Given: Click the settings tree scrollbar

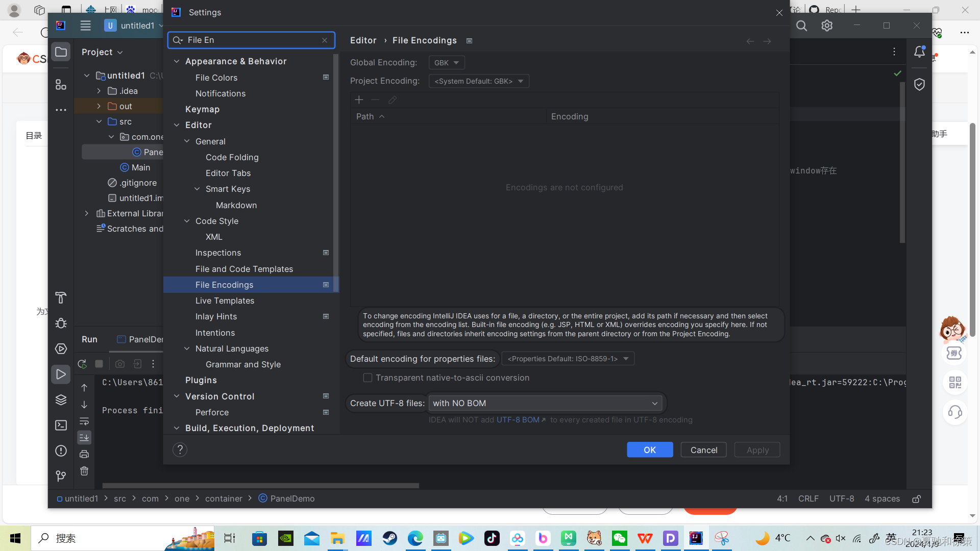Looking at the screenshot, I should (x=335, y=173).
